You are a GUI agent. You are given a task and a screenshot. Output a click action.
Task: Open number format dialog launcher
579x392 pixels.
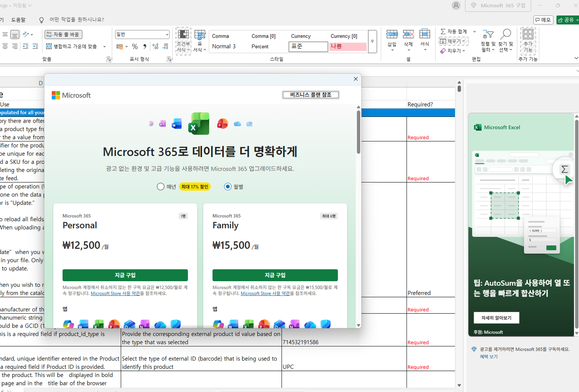(169, 59)
